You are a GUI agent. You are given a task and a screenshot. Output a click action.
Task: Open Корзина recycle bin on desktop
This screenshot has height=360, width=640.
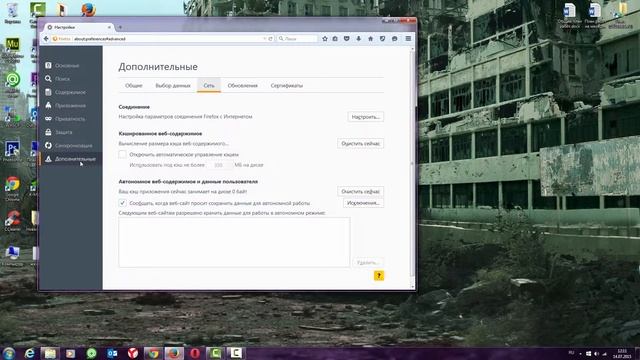pos(12,13)
